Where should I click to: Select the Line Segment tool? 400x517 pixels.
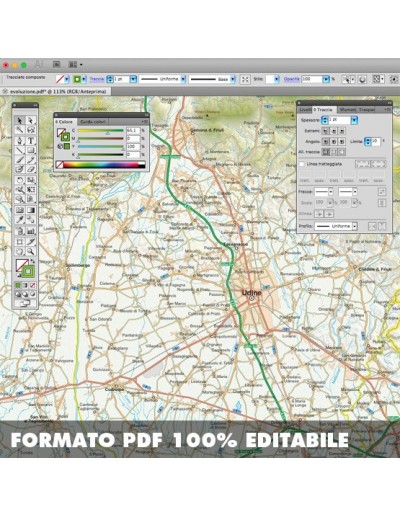tap(20, 150)
